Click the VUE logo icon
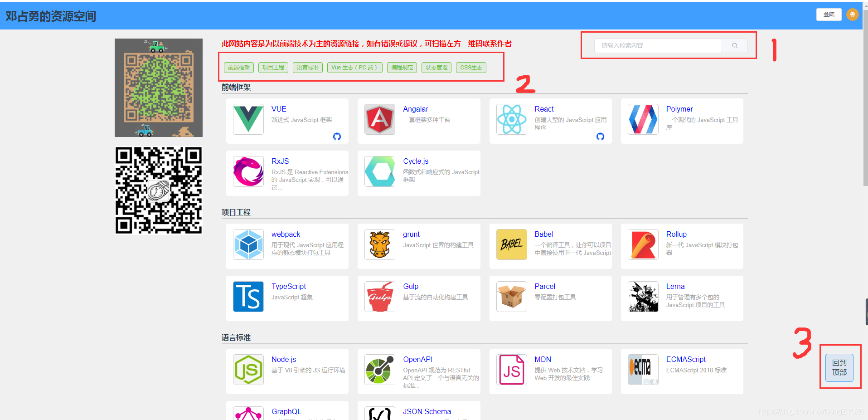This screenshot has width=868, height=420. tap(248, 119)
